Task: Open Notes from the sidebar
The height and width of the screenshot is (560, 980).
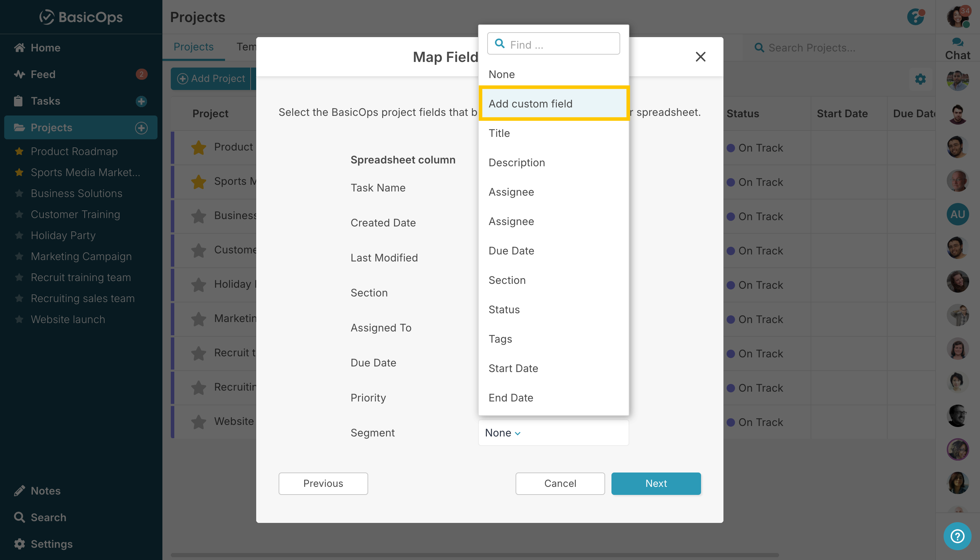Action: pyautogui.click(x=45, y=491)
